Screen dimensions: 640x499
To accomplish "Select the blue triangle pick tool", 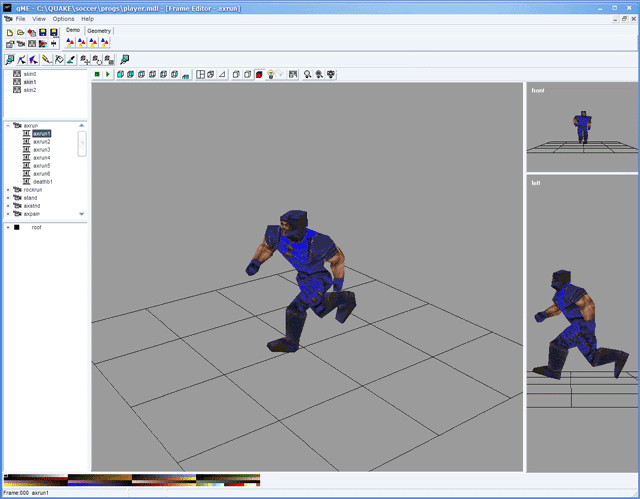I will click(33, 60).
